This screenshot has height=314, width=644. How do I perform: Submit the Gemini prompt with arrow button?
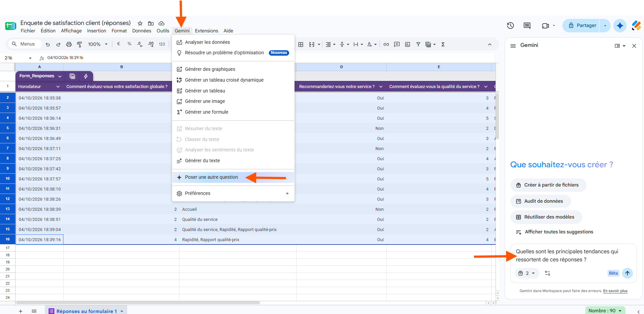click(627, 273)
